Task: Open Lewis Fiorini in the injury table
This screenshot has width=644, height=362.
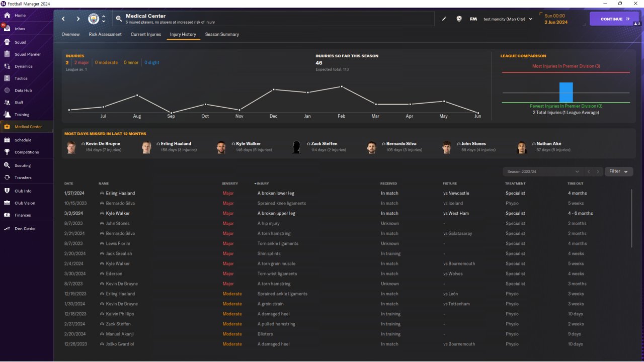Action: (x=118, y=243)
